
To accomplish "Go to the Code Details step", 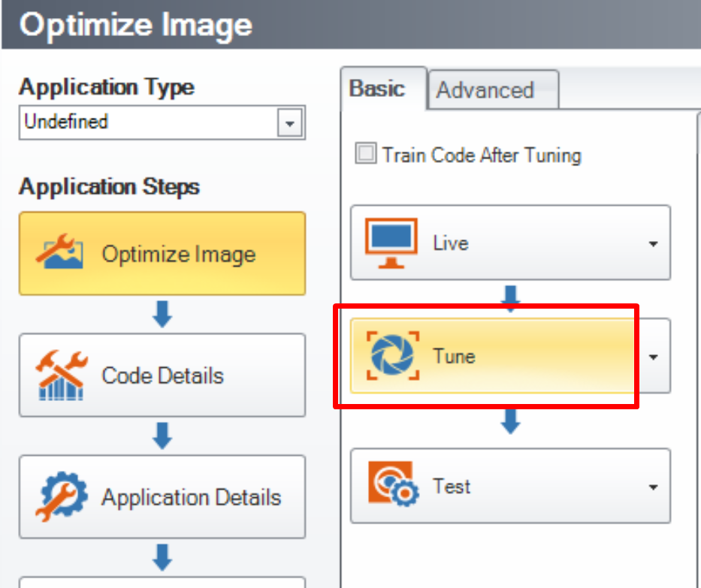I will [x=162, y=375].
